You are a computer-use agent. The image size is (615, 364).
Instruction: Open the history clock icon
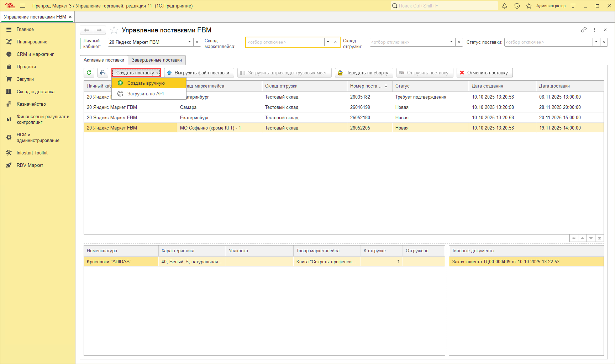click(x=517, y=6)
